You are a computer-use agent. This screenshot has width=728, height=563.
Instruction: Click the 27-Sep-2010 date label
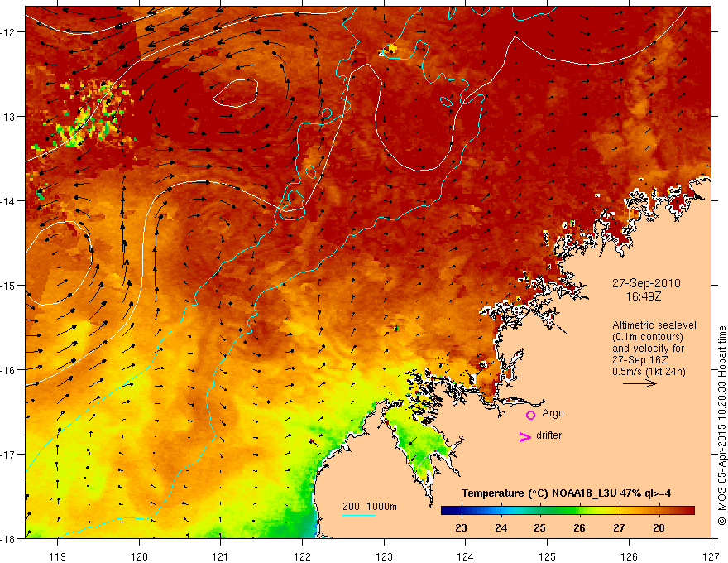(646, 283)
